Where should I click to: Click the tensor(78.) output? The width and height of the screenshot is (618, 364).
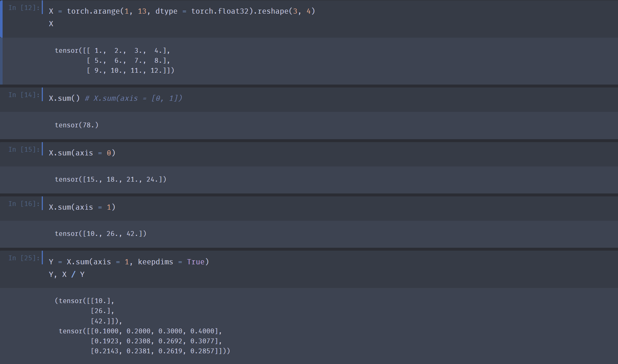tap(76, 125)
